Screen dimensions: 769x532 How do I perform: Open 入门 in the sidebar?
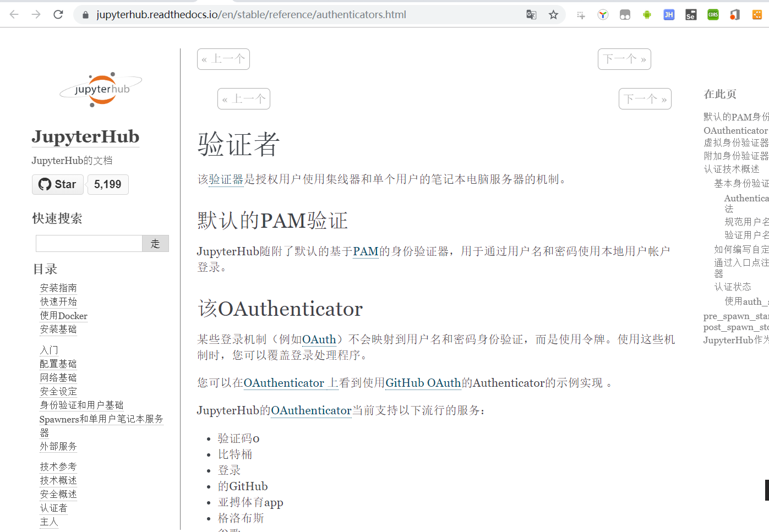point(49,350)
